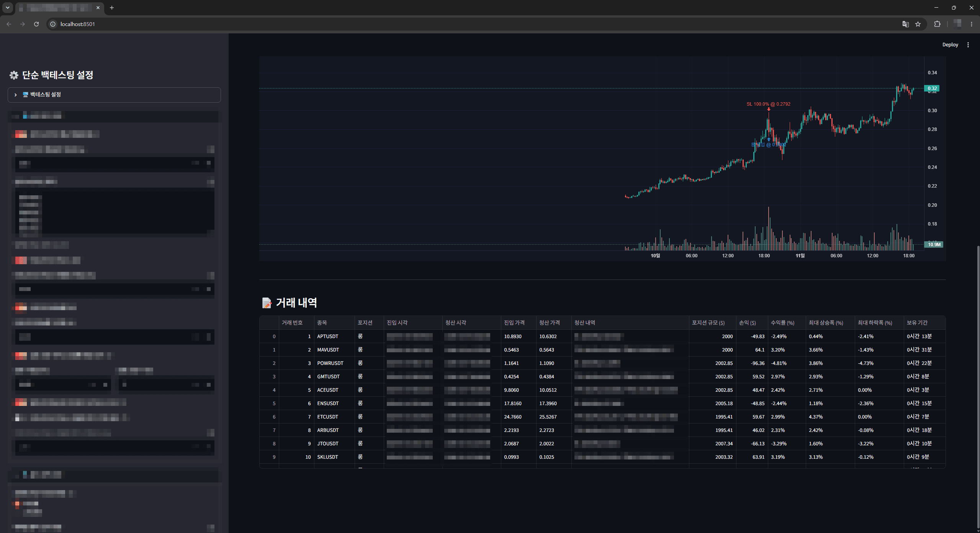Close the current browser tab

(x=98, y=8)
